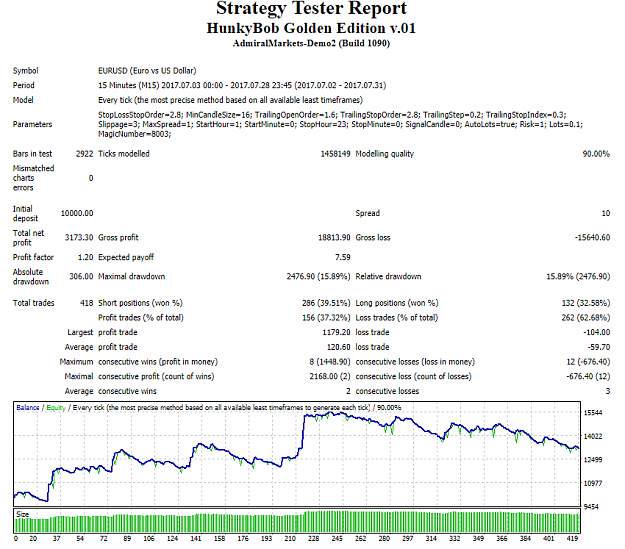Click absolute drawdown value '306.00'
625x549 pixels.
[x=81, y=276]
